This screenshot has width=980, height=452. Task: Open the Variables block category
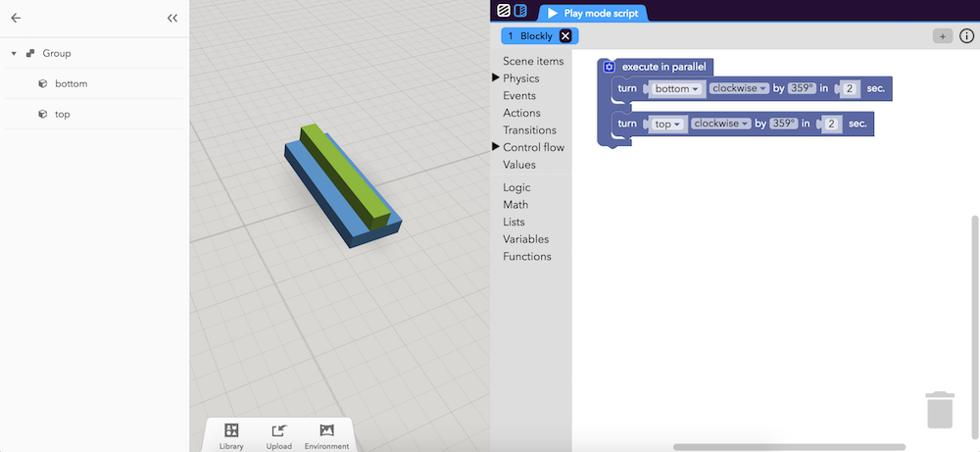click(526, 239)
